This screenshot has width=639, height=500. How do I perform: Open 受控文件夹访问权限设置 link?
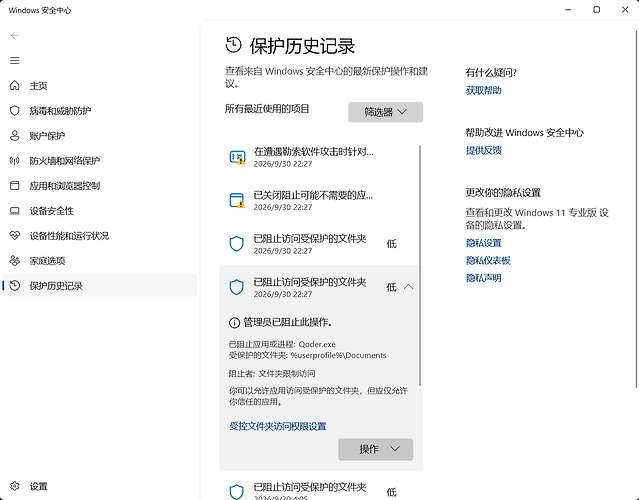[278, 426]
